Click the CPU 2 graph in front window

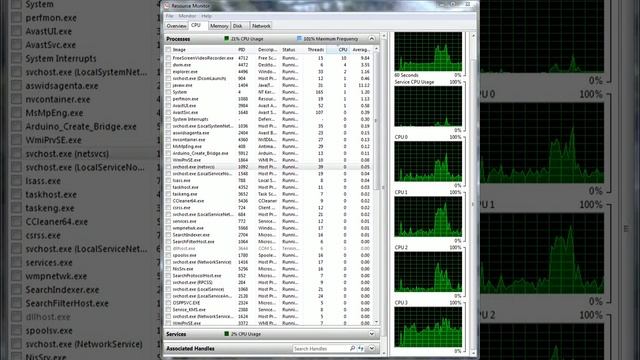coord(428,271)
